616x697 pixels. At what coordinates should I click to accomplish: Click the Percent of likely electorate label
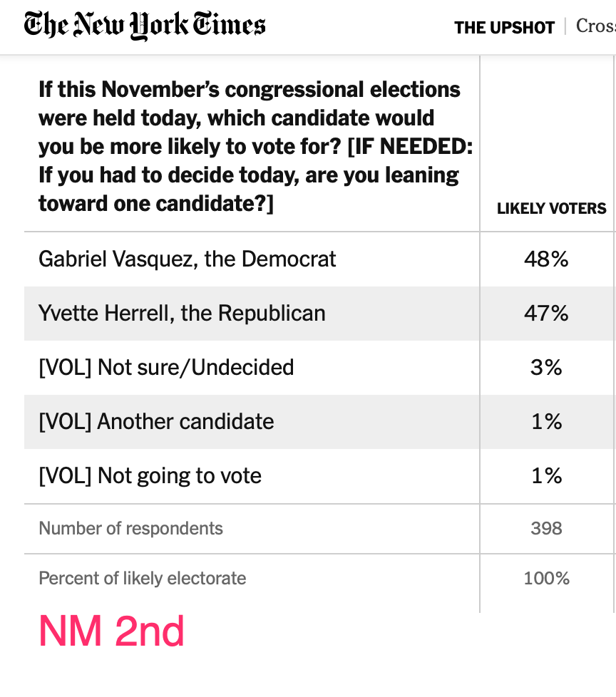(x=142, y=578)
